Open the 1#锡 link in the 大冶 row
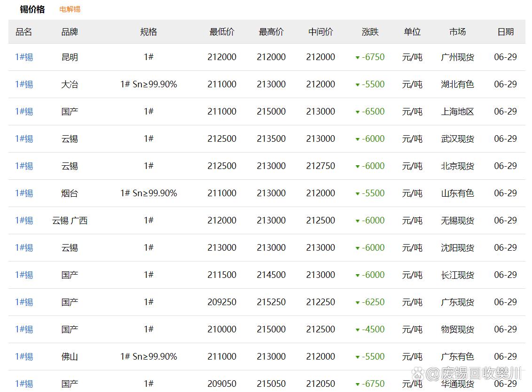The height and width of the screenshot is (392, 532). click(24, 84)
